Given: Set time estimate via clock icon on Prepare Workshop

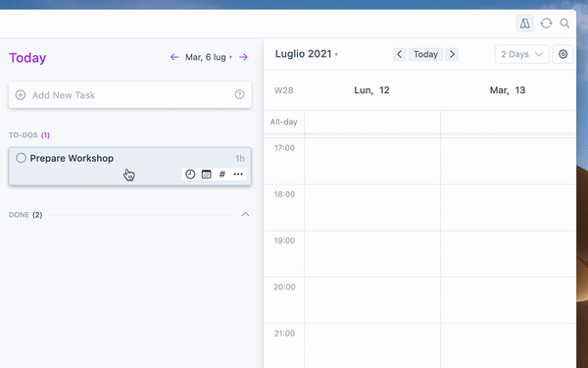Looking at the screenshot, I should pyautogui.click(x=190, y=175).
